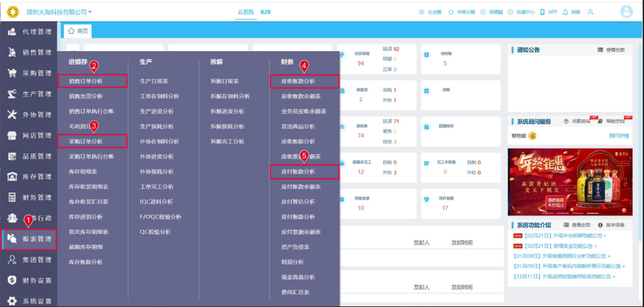Open 业务员应收余额表 report

pyautogui.click(x=304, y=111)
